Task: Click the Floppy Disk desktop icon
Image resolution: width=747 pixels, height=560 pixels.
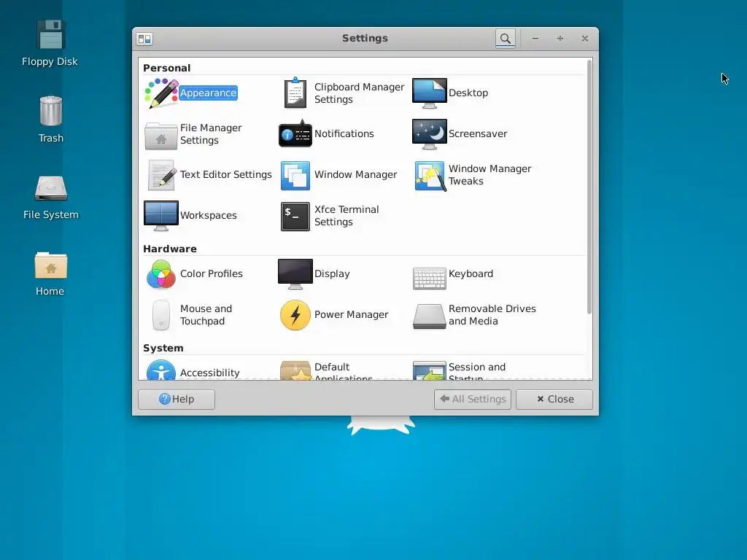Action: (50, 34)
